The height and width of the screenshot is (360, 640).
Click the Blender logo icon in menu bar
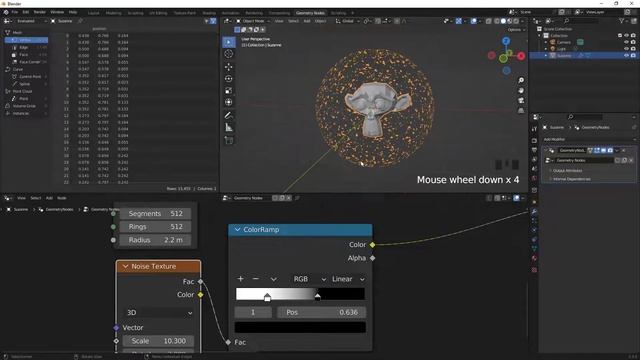pos(6,12)
